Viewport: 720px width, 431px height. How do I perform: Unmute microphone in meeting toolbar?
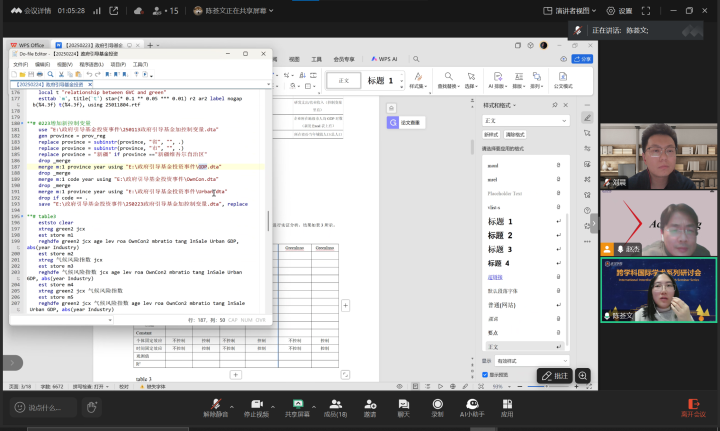[218, 403]
